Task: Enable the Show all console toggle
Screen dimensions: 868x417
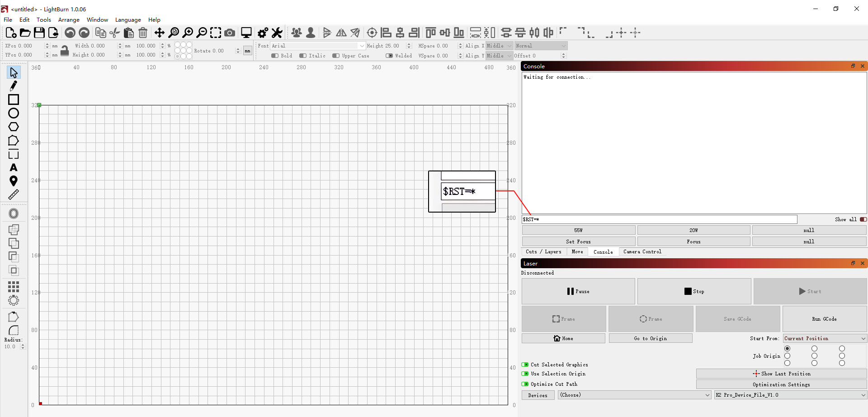Action: 863,219
